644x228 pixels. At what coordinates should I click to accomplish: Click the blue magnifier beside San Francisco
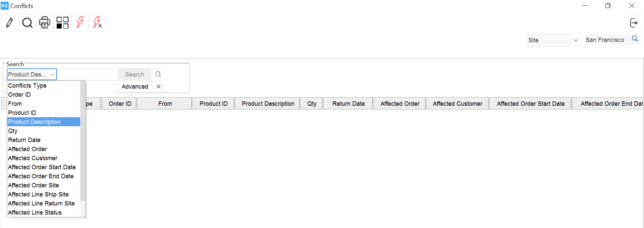pyautogui.click(x=635, y=39)
